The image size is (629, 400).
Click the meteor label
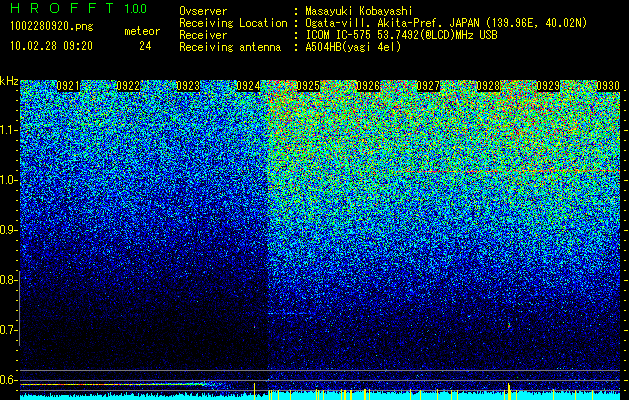point(142,31)
